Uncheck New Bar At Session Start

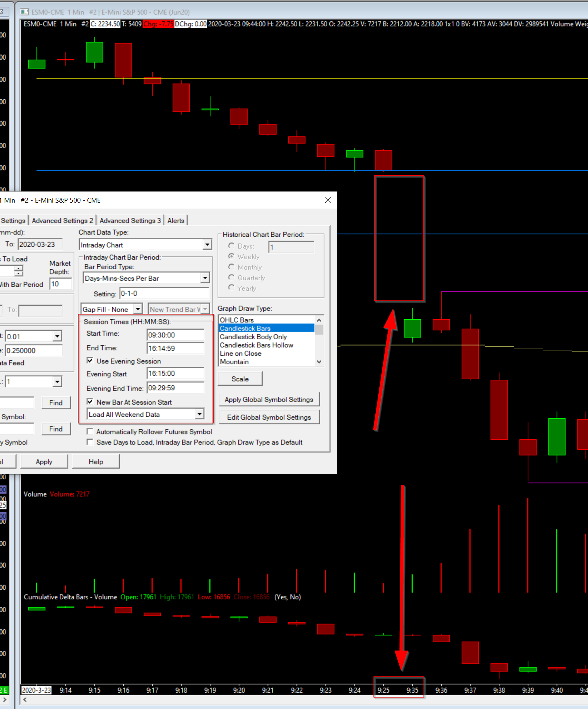(x=90, y=402)
